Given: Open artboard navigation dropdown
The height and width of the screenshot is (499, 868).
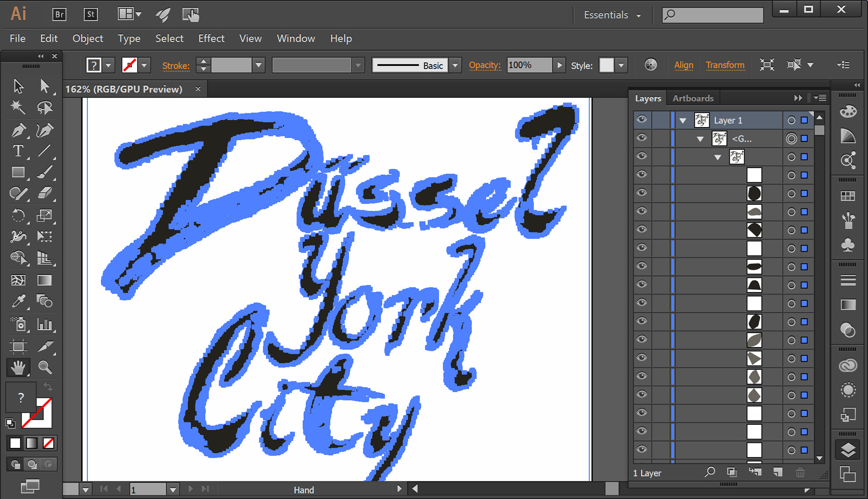Looking at the screenshot, I should (173, 490).
